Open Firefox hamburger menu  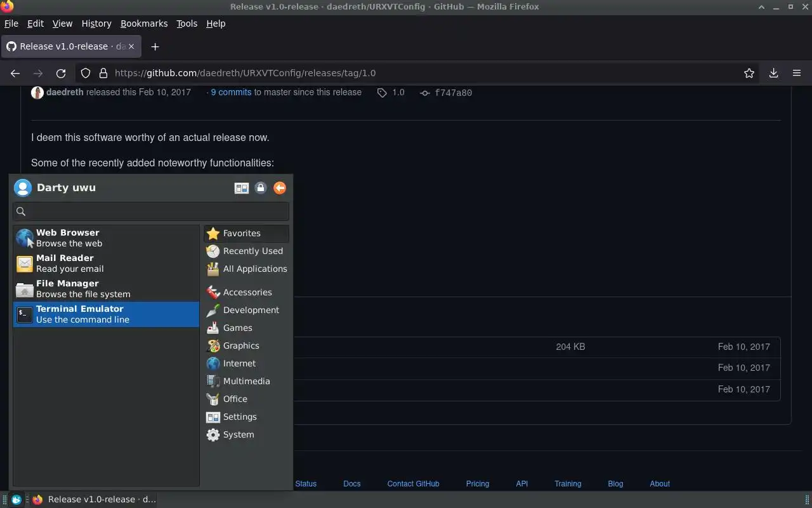pos(797,73)
